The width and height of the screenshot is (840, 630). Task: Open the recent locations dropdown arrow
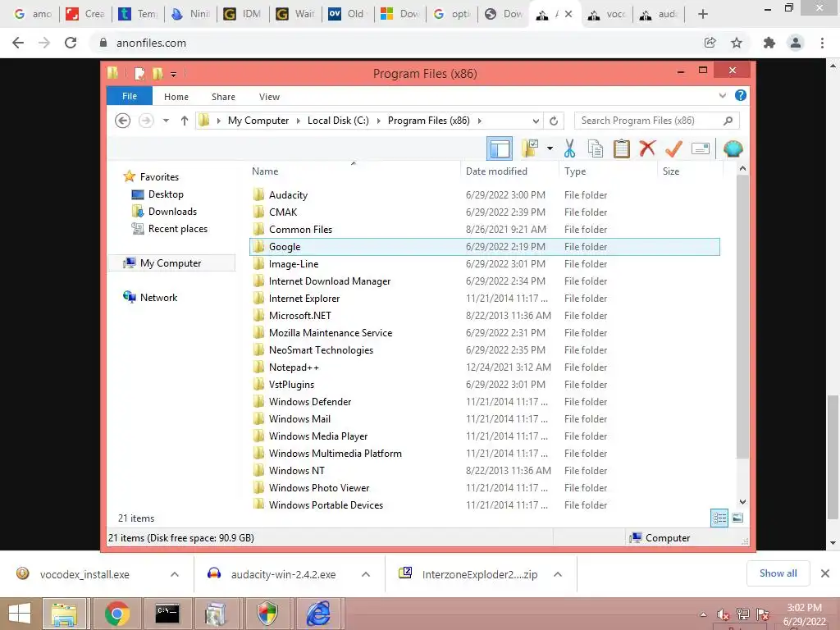click(x=166, y=121)
